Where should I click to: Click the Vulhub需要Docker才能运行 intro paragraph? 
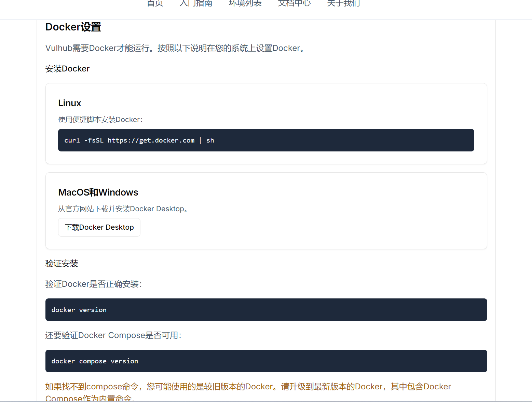pos(175,48)
